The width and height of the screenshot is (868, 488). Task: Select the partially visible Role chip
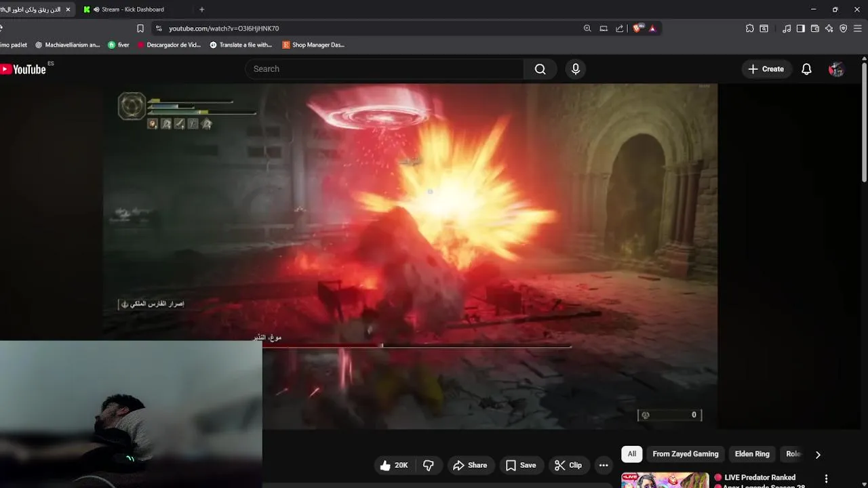pos(793,454)
